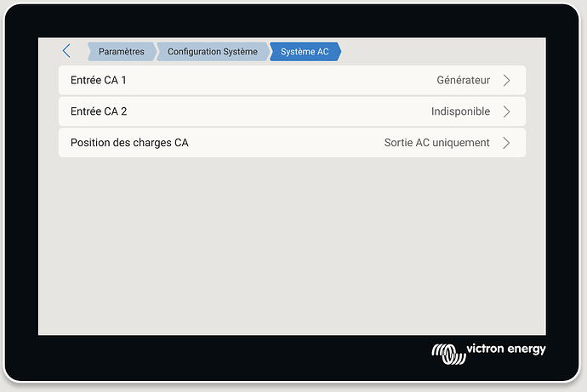
Task: Expand the Entrée CA 1 chevron arrow
Action: pos(506,81)
